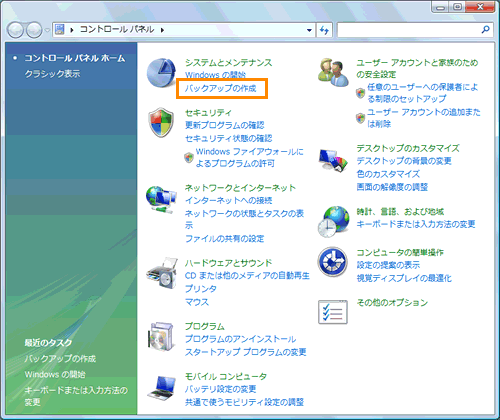The image size is (500, 420).
Task: Click 色のカスタマイズ link
Action: (388, 174)
